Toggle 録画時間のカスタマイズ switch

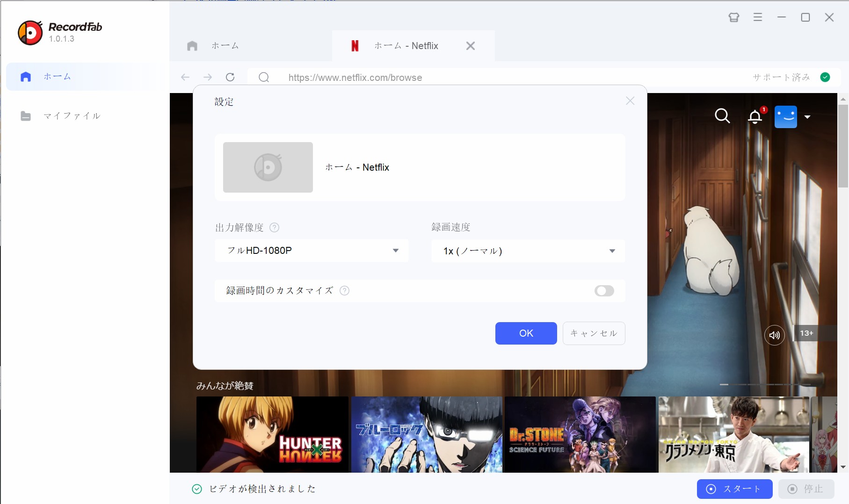point(604,291)
